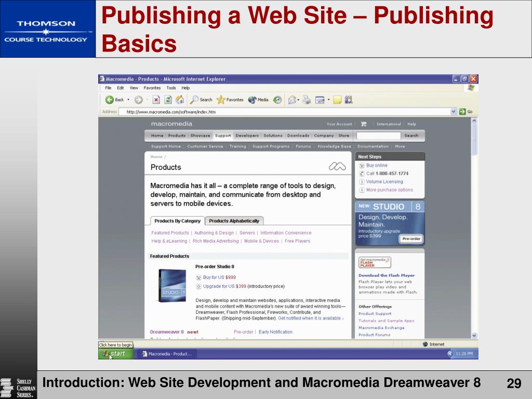Click the shopping cart icon on Macromedia header
532x399 pixels.
coord(364,124)
